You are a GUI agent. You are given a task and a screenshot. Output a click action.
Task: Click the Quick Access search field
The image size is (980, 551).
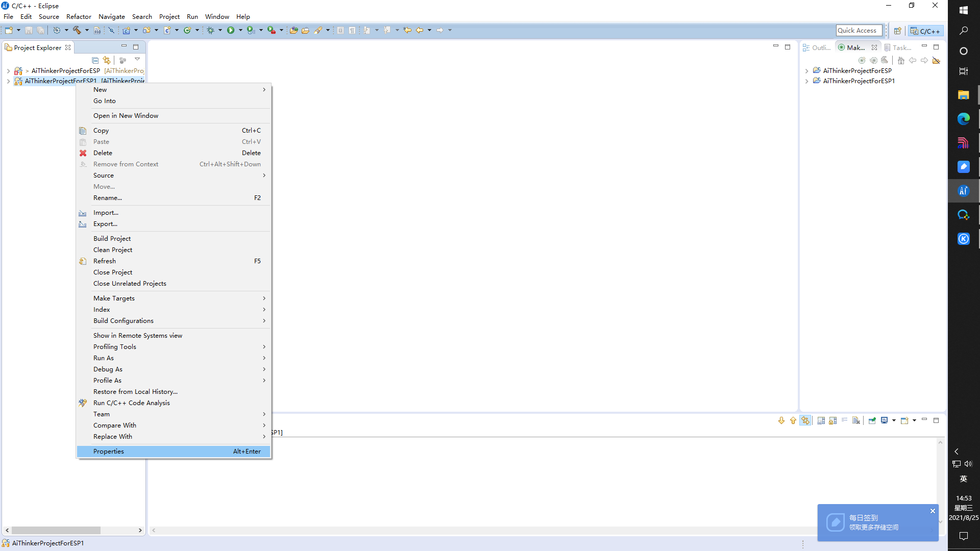[x=859, y=31]
